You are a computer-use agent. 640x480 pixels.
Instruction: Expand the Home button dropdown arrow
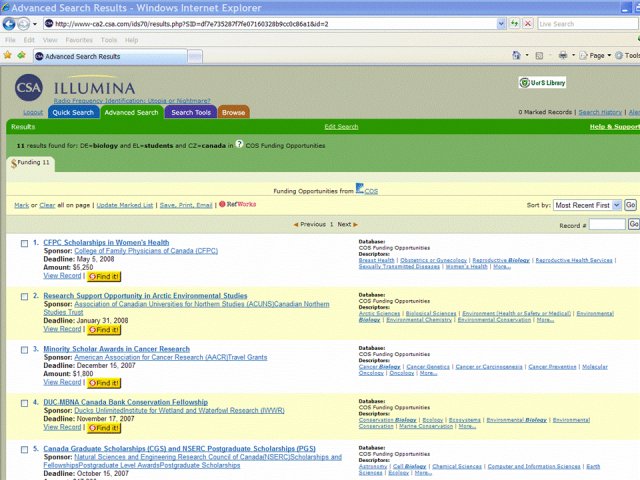pos(527,55)
